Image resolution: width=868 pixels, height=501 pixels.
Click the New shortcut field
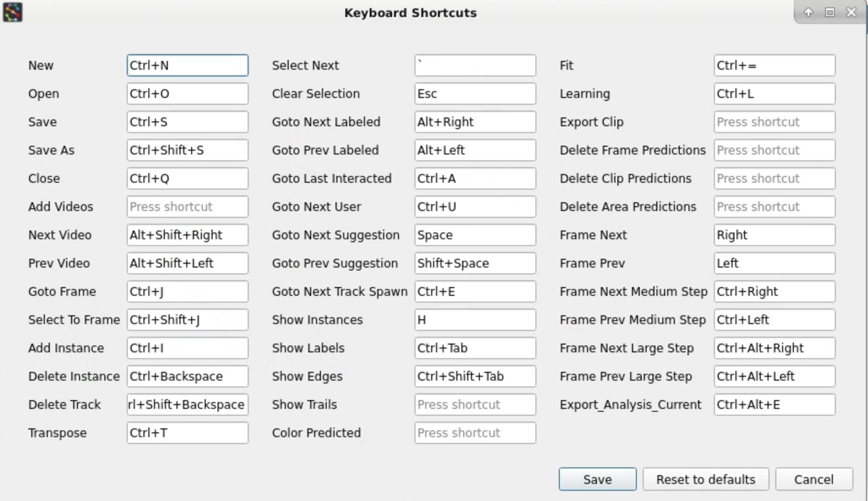pos(187,65)
